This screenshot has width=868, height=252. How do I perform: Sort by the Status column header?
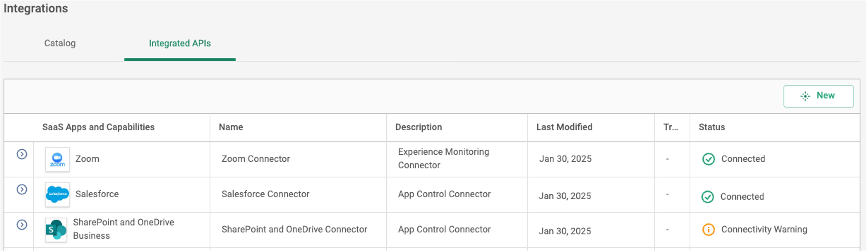pos(712,127)
